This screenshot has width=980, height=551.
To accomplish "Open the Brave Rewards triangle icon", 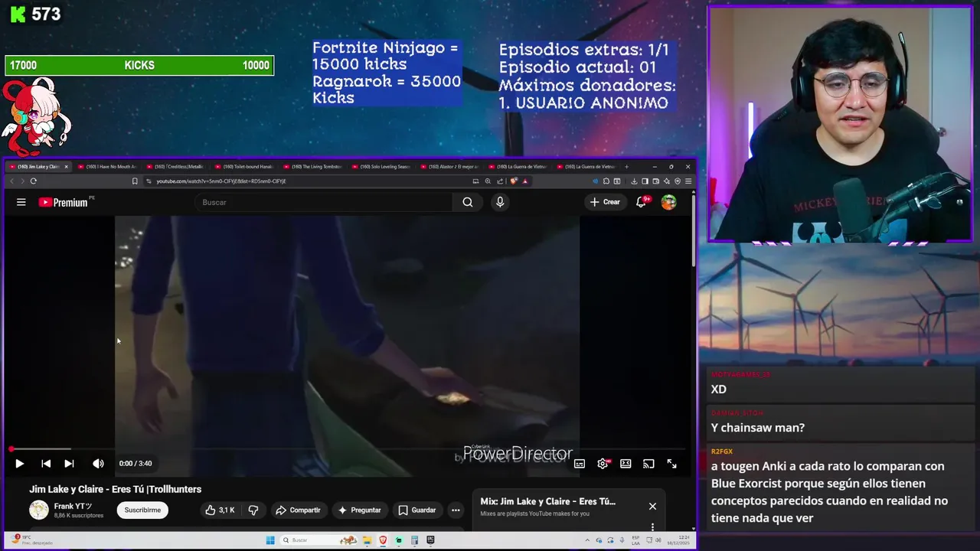I will (x=524, y=181).
